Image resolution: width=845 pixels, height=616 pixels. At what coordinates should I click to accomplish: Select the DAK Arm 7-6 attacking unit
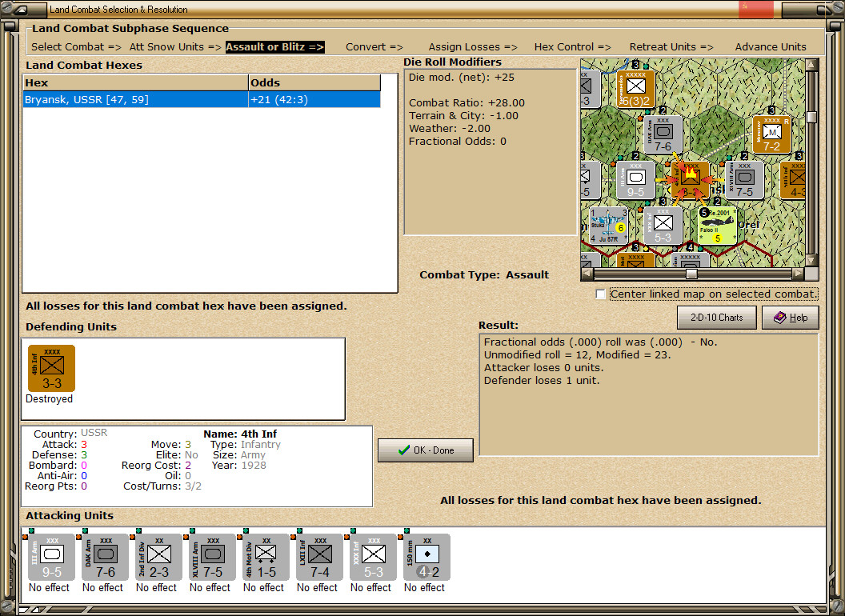[105, 558]
